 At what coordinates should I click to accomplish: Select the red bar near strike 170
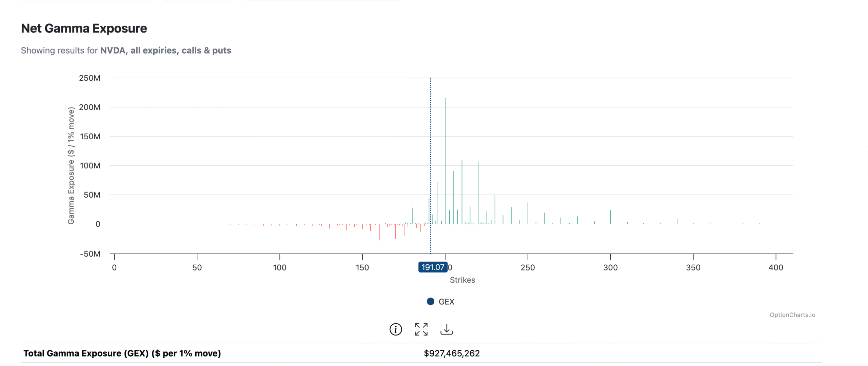pyautogui.click(x=395, y=232)
